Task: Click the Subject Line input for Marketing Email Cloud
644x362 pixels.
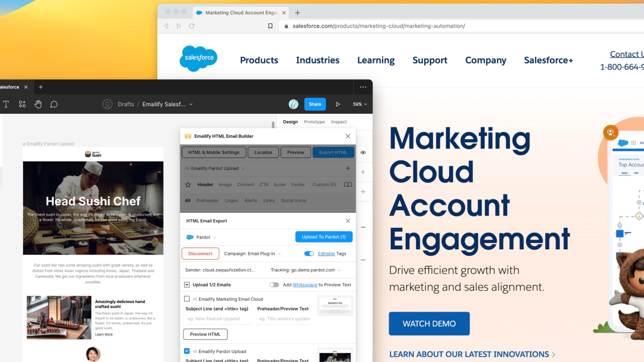Action: (218, 319)
